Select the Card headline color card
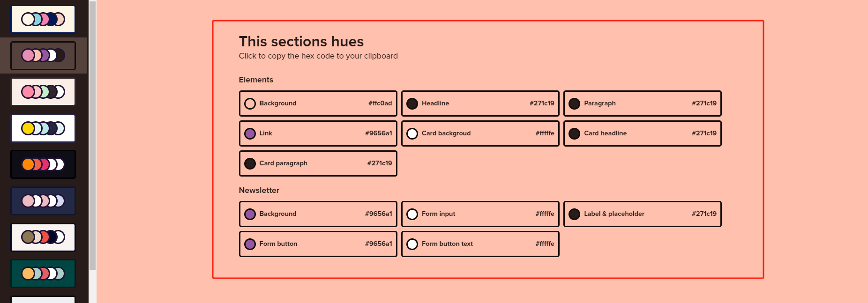Viewport: 868px width, 303px height. (x=642, y=133)
